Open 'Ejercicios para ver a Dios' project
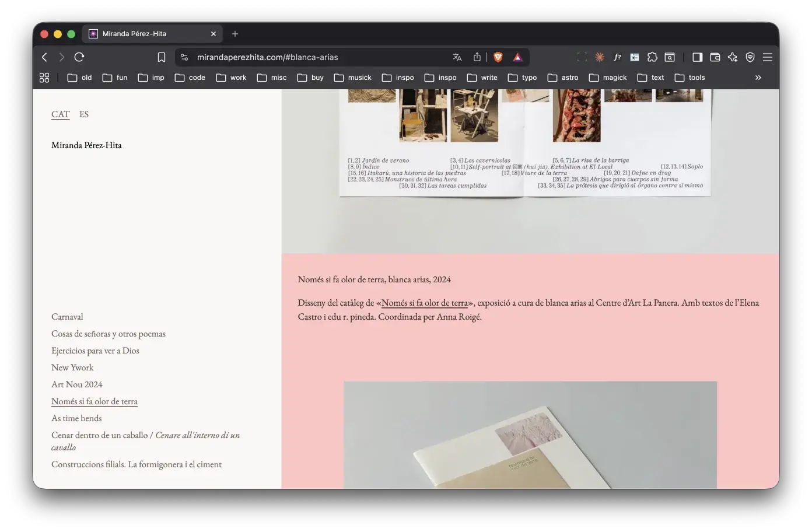The height and width of the screenshot is (532, 812). pos(95,351)
